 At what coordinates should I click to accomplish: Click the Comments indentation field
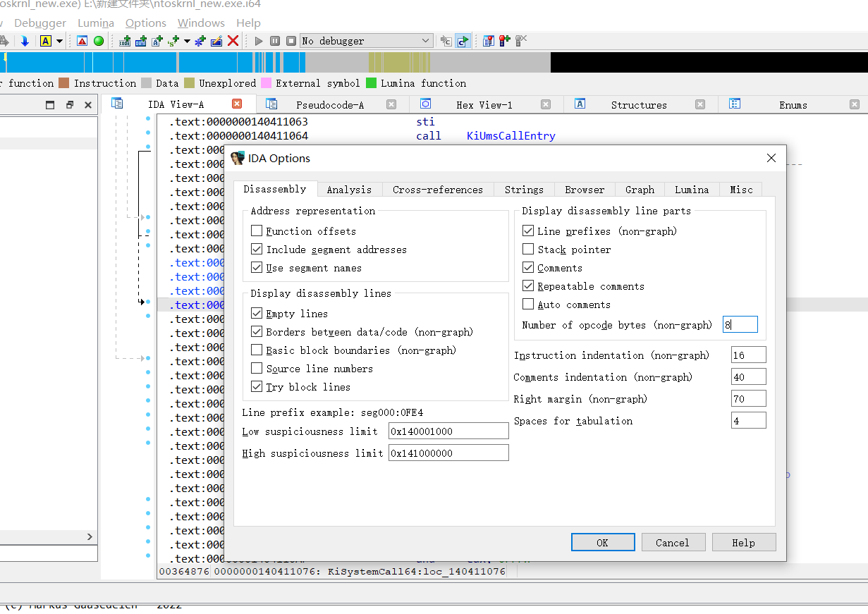pos(749,377)
